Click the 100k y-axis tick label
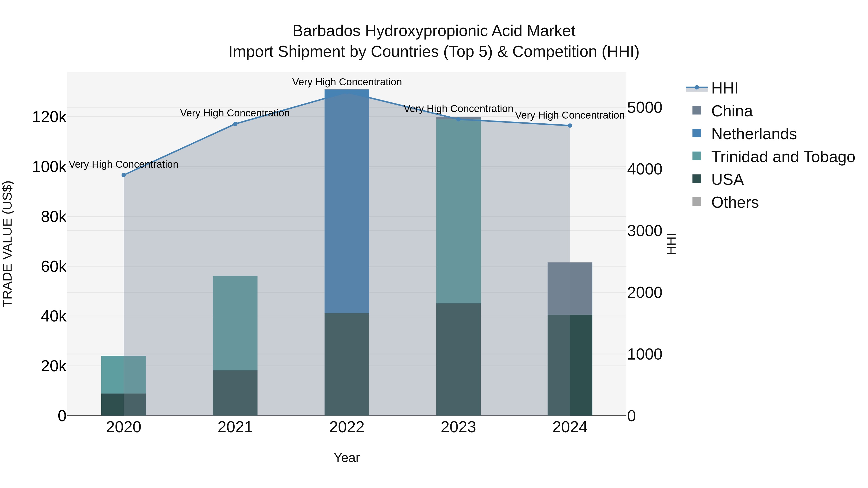 click(x=49, y=167)
